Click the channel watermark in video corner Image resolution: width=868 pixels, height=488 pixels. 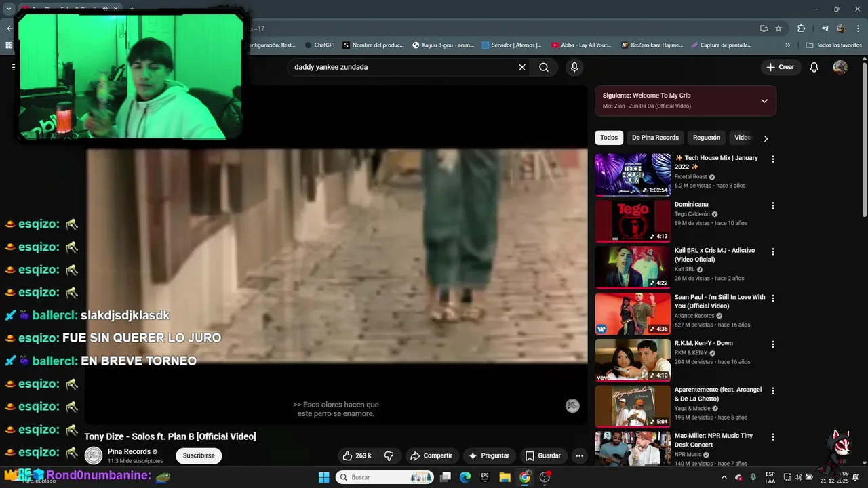tap(572, 406)
